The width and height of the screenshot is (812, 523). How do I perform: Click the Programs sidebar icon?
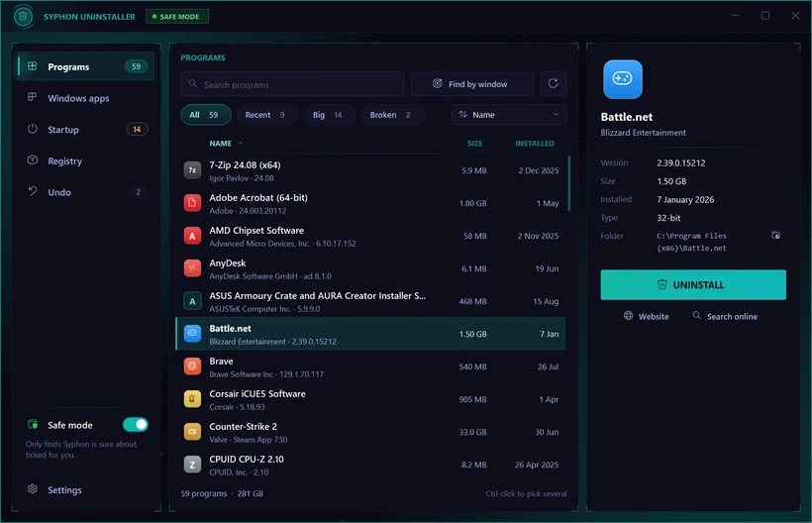point(32,66)
